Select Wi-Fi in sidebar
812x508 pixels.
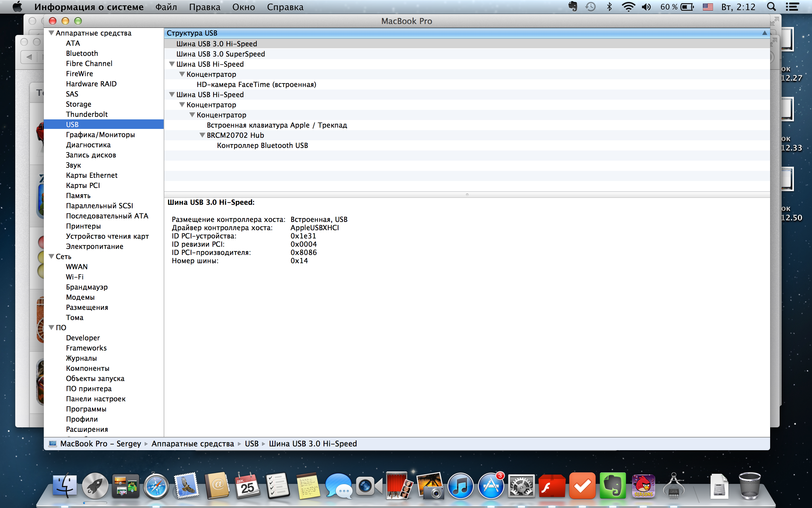(x=104, y=277)
